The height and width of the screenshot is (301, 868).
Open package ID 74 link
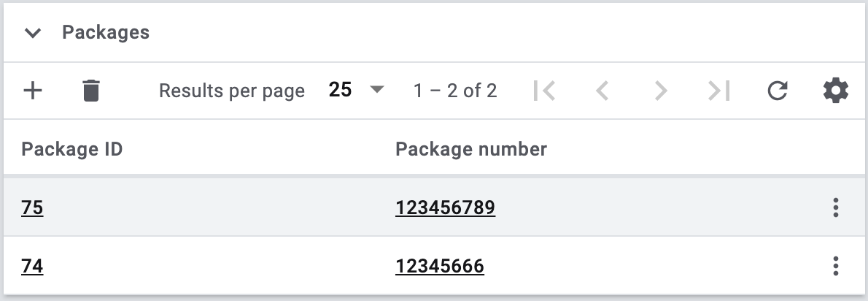coord(32,267)
